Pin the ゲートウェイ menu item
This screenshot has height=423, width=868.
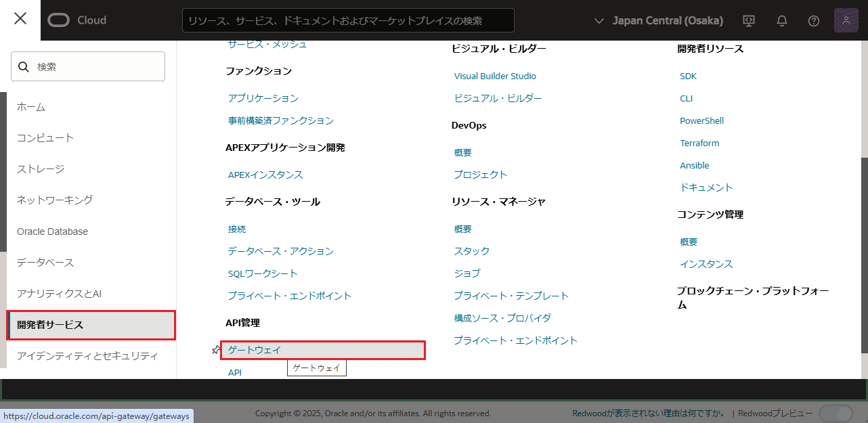click(x=216, y=350)
